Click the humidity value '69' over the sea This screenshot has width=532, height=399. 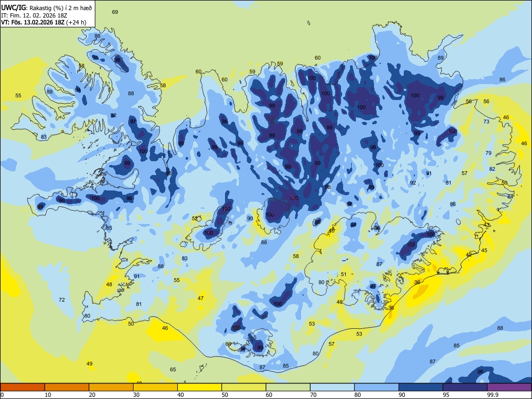(115, 12)
